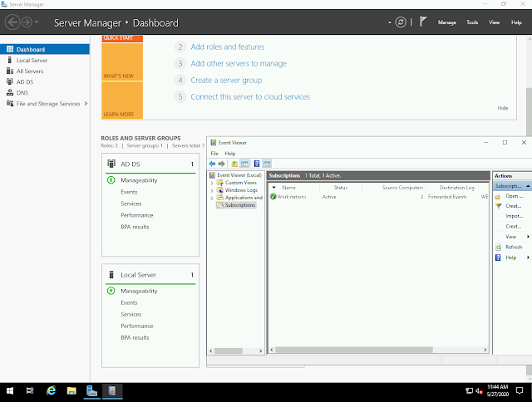
Task: Open the Tools menu in Server Manager
Action: click(x=472, y=22)
